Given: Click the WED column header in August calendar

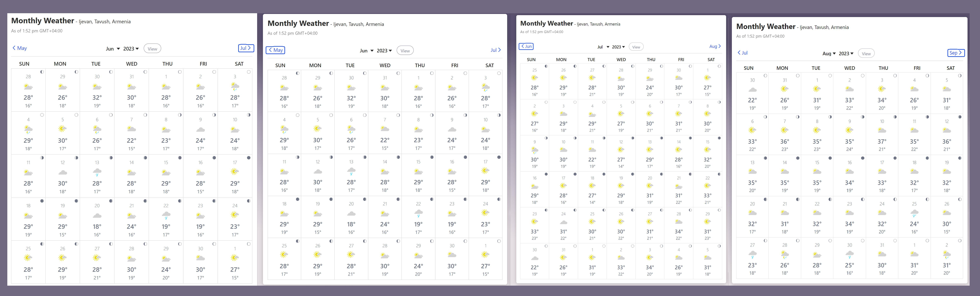Looking at the screenshot, I should [850, 68].
